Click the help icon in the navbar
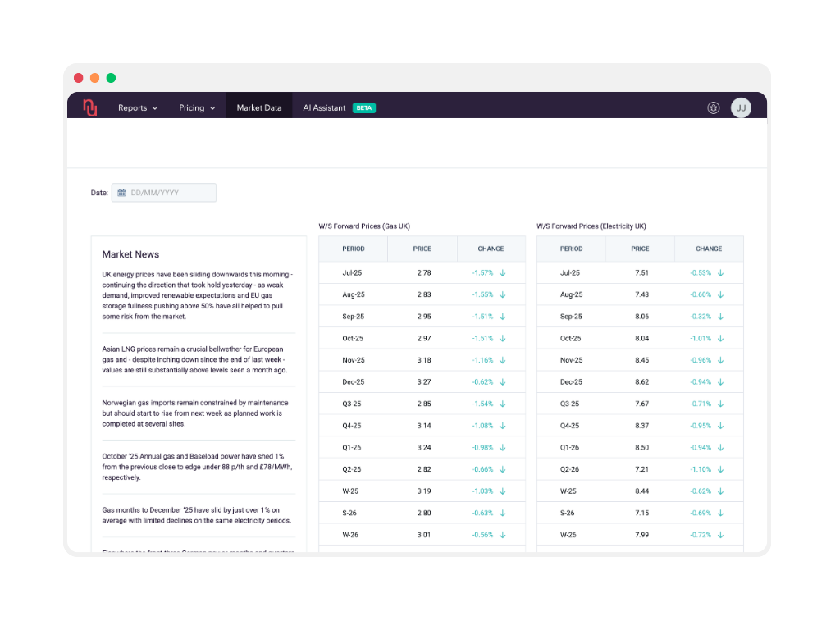 click(713, 107)
